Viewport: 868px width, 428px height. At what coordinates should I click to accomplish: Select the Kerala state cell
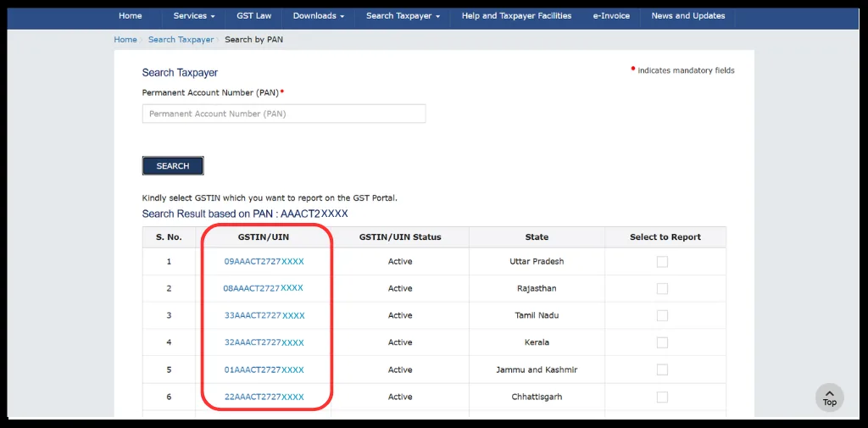[x=537, y=342]
